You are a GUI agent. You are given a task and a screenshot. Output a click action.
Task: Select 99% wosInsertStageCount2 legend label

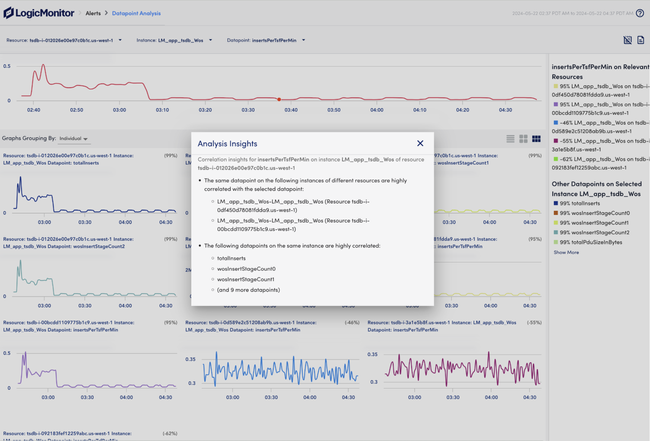594,233
